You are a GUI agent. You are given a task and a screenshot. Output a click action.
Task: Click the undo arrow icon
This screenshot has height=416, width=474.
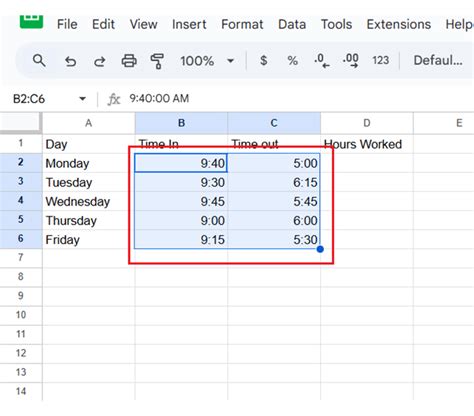(x=70, y=61)
